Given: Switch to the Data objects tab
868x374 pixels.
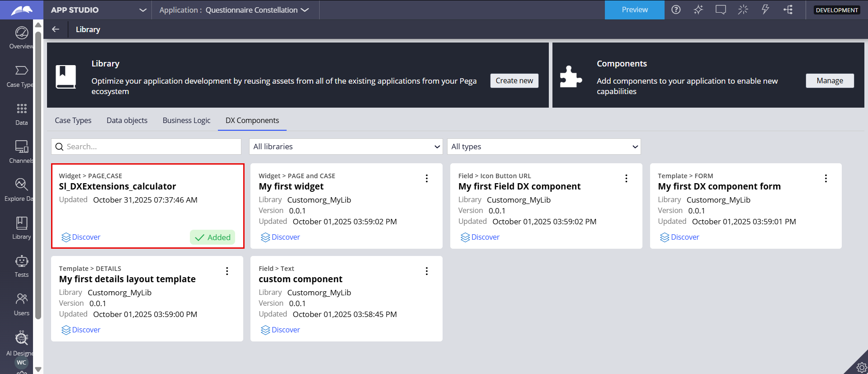Looking at the screenshot, I should (x=127, y=120).
